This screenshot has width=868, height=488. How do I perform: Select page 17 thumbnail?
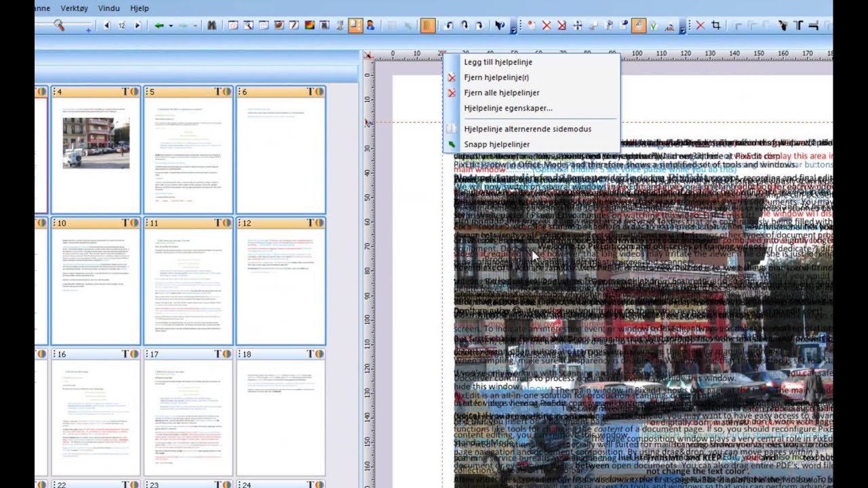coord(188,413)
